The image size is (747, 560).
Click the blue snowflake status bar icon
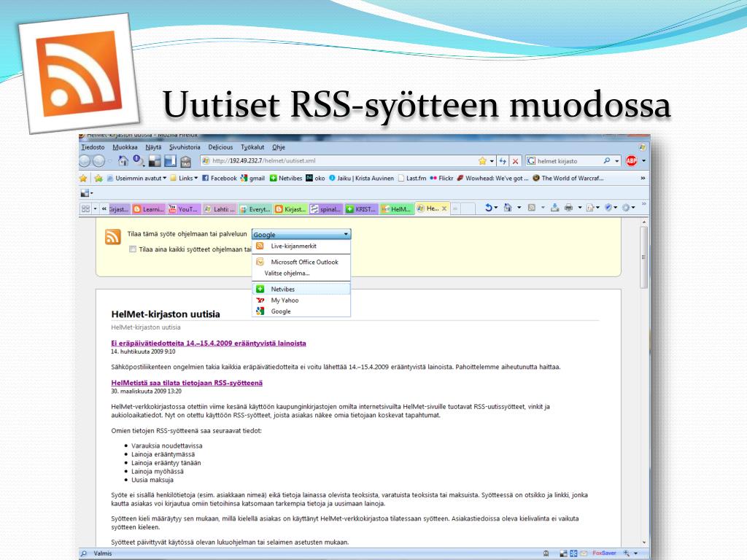(x=573, y=553)
